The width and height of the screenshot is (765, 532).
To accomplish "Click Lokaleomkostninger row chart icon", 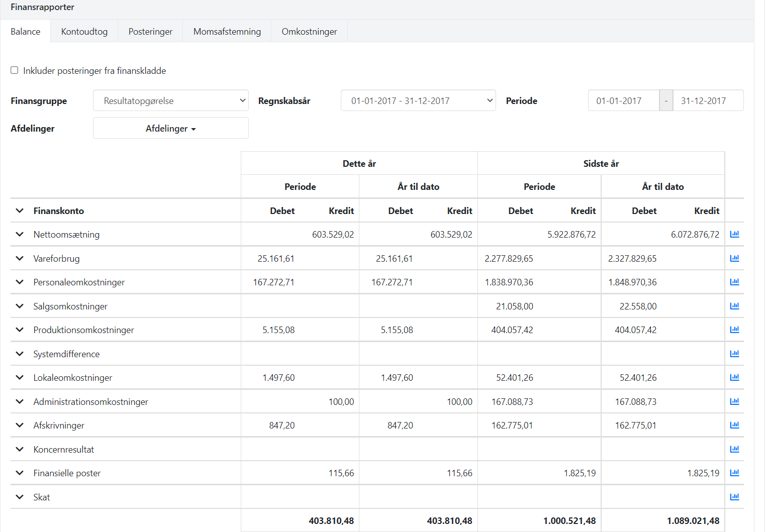I will tap(734, 377).
